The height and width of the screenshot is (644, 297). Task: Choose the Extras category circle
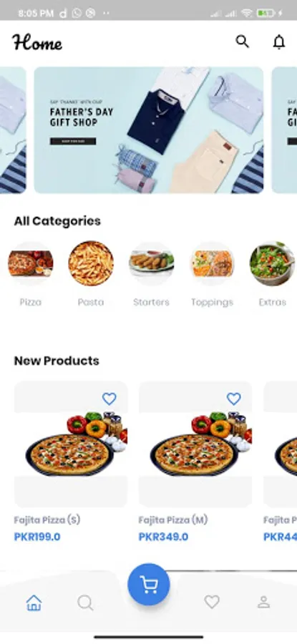[x=273, y=263]
